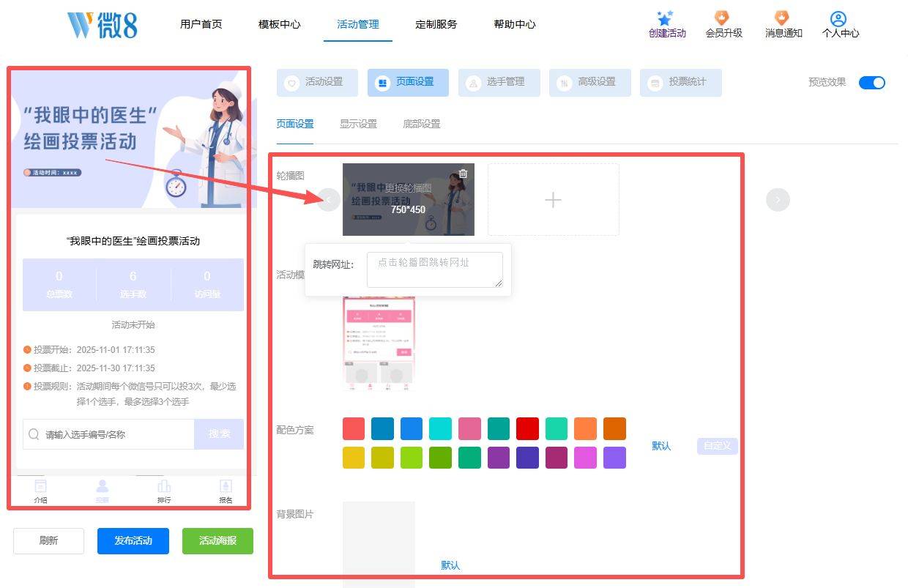
Task: Click the 发布活动 button
Action: click(x=133, y=541)
